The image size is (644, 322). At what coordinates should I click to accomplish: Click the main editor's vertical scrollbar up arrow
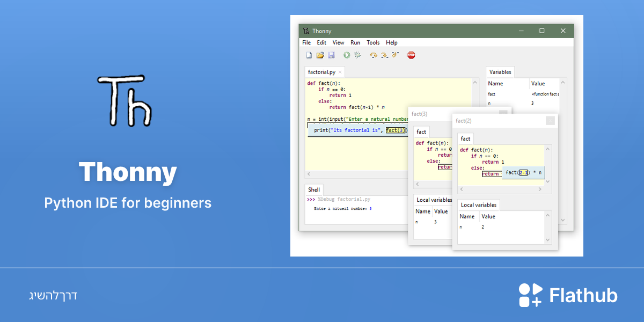tap(474, 83)
